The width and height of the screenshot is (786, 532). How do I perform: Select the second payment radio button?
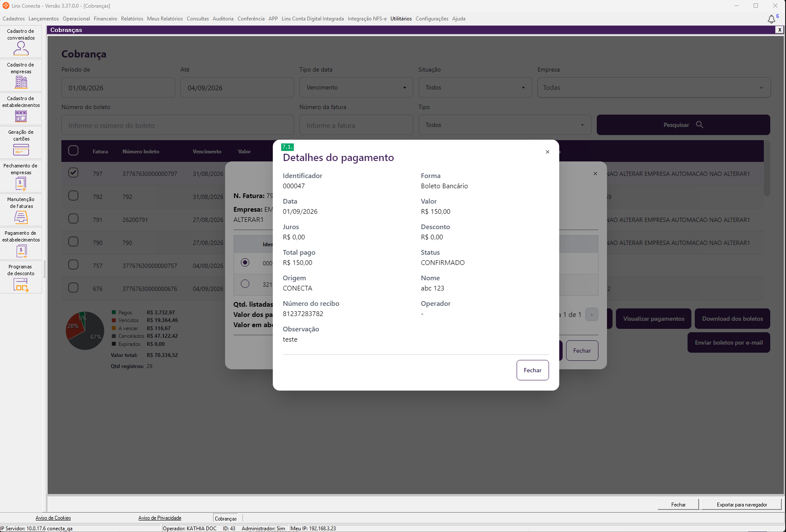[x=245, y=284]
